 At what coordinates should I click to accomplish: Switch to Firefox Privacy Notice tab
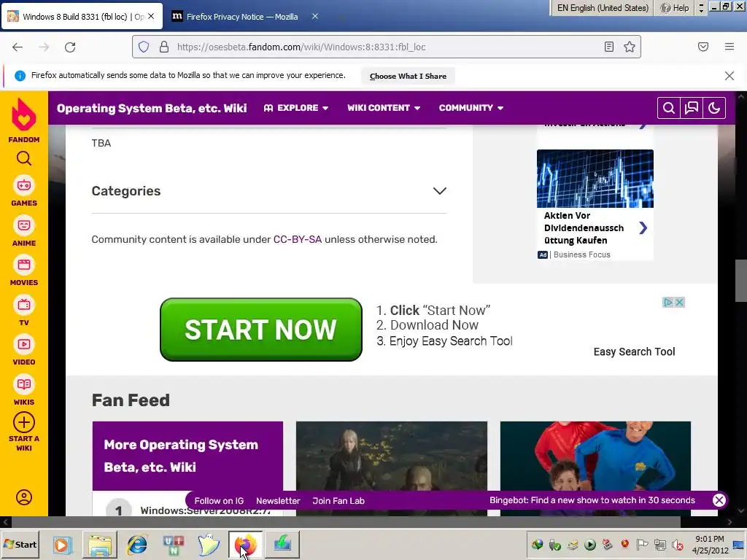pos(242,17)
